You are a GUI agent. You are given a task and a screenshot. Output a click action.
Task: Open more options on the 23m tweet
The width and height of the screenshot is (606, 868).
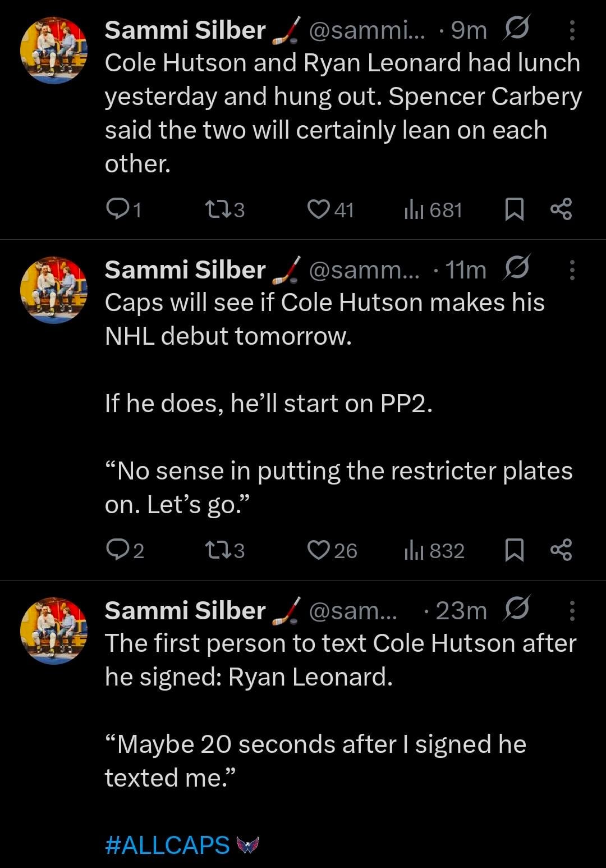click(572, 610)
